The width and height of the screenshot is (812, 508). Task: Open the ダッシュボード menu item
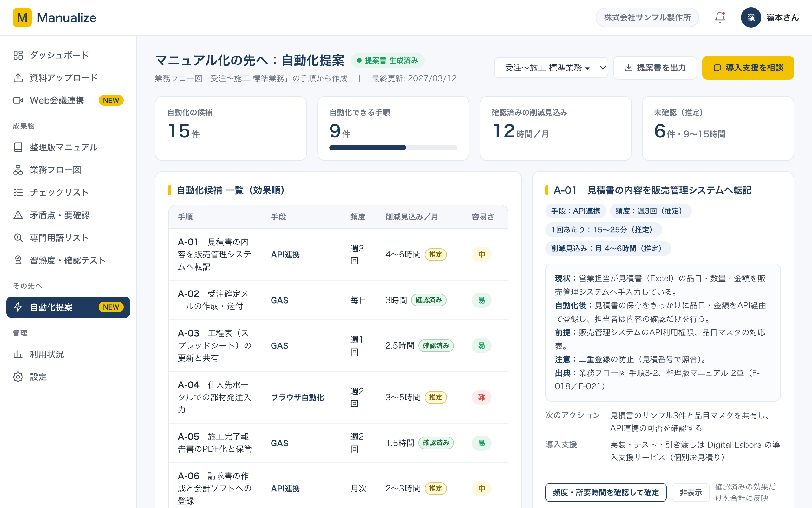tap(68, 55)
